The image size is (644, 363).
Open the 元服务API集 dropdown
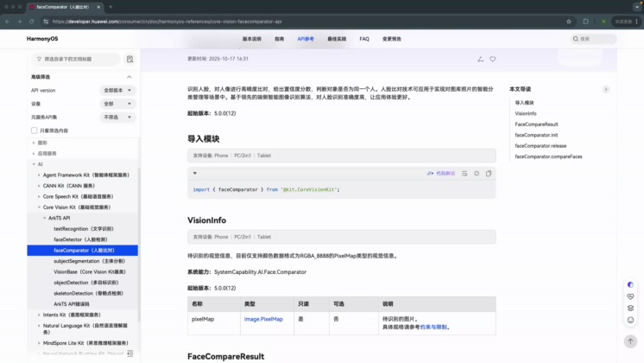pyautogui.click(x=117, y=117)
